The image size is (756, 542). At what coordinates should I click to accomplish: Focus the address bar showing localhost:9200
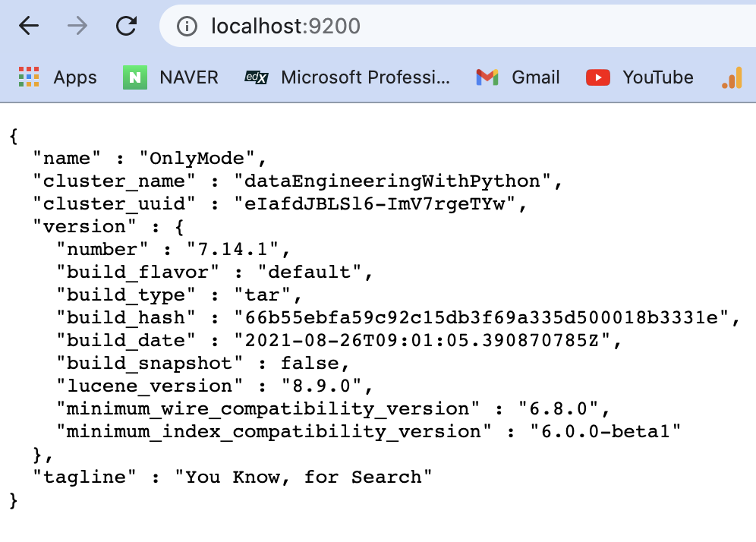point(457,26)
